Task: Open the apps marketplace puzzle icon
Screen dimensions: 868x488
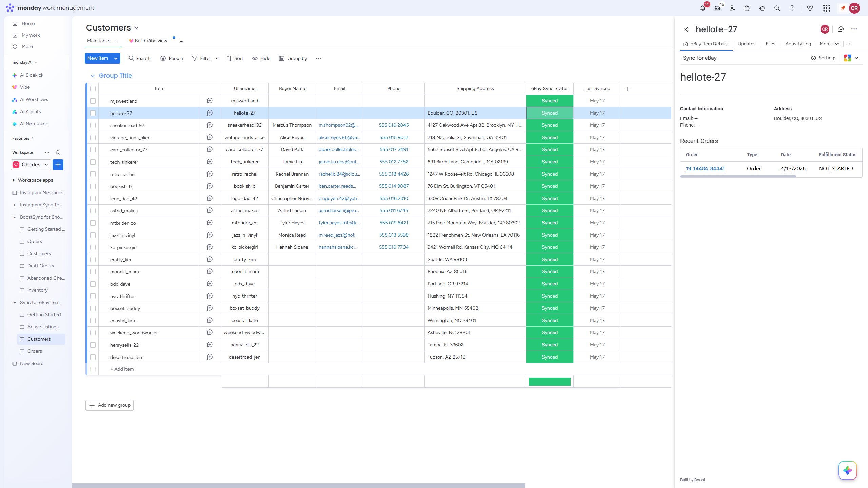Action: [x=747, y=8]
